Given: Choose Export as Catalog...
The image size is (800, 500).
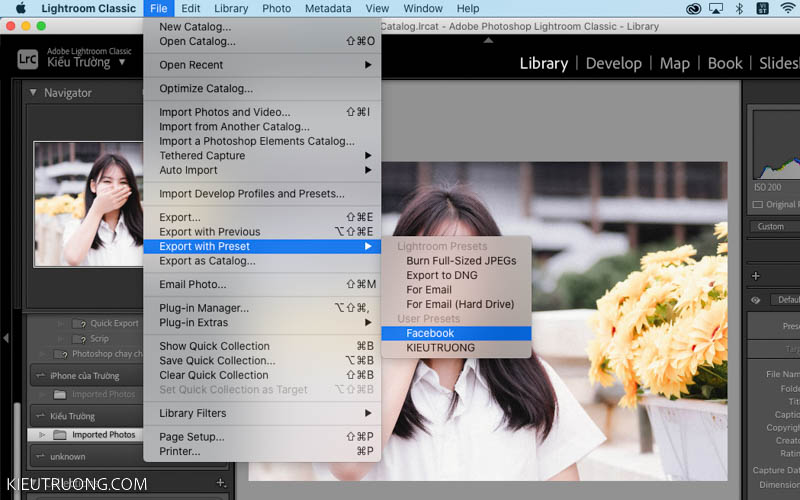Looking at the screenshot, I should pyautogui.click(x=262, y=261).
